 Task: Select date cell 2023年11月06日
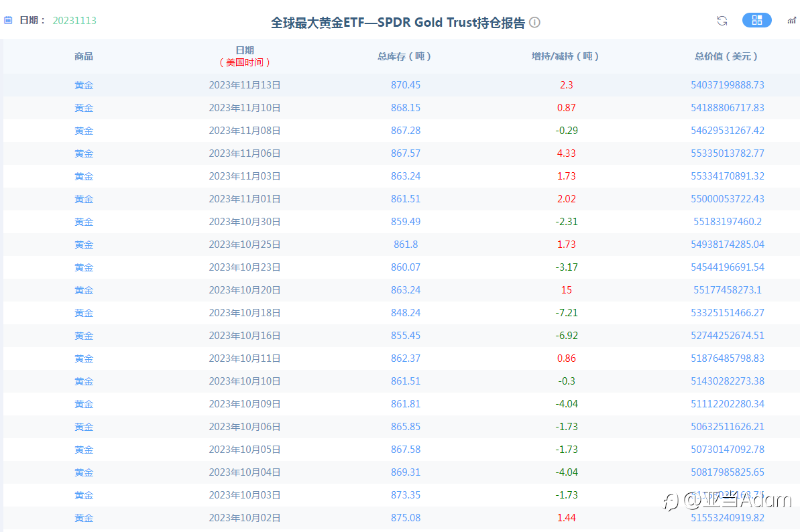pos(244,153)
